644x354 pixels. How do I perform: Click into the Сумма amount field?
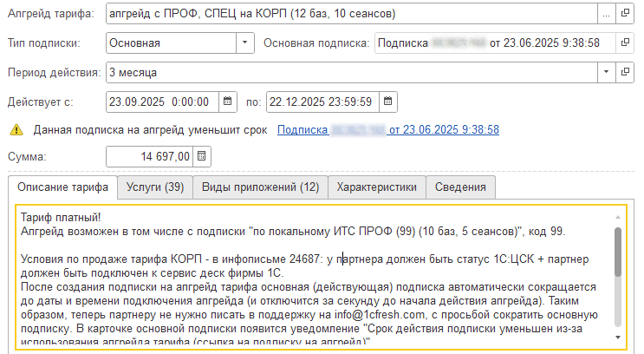[149, 156]
